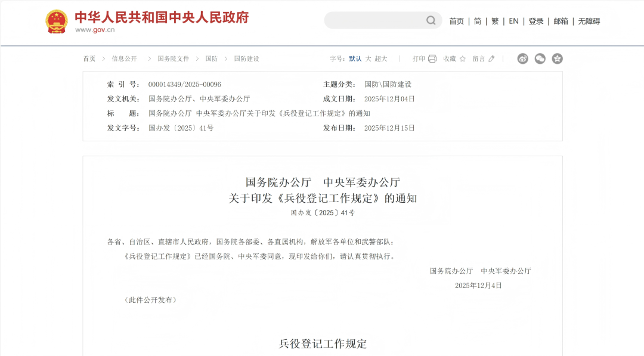Click inside the search input field
The width and height of the screenshot is (644, 356).
376,20
